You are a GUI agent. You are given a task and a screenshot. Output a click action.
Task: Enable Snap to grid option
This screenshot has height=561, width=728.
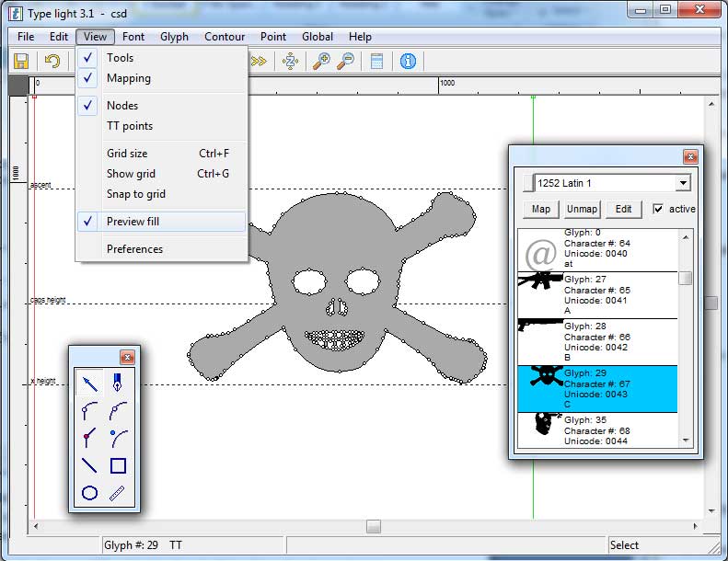point(136,194)
